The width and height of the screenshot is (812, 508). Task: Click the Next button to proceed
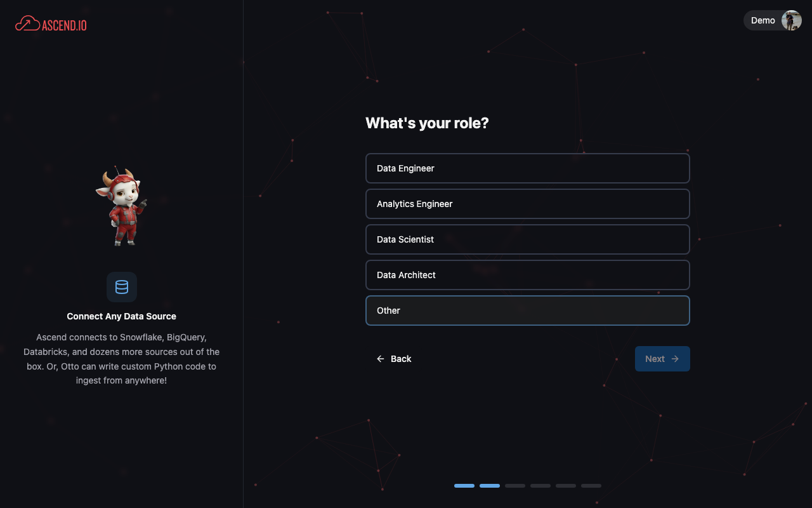[662, 359]
